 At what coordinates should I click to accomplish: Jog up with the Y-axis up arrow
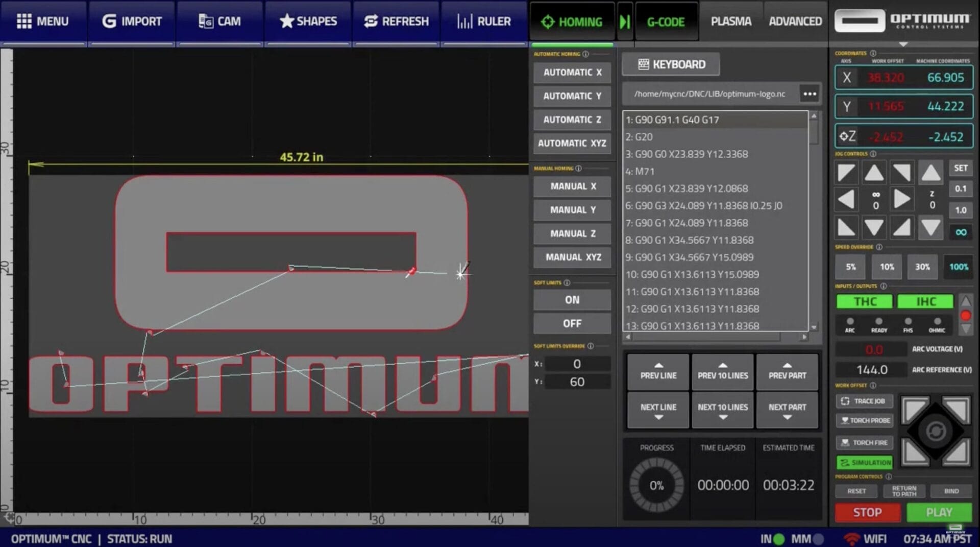coord(874,173)
